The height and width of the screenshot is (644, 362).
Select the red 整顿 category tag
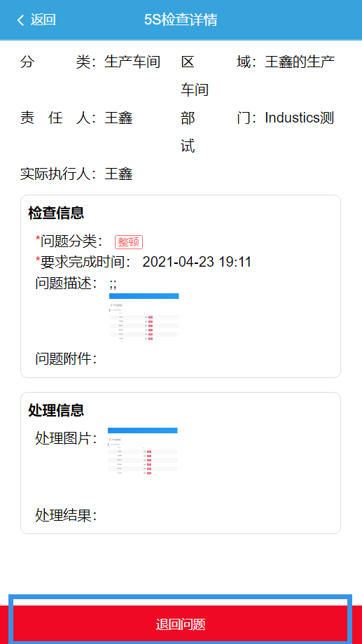pyautogui.click(x=129, y=242)
